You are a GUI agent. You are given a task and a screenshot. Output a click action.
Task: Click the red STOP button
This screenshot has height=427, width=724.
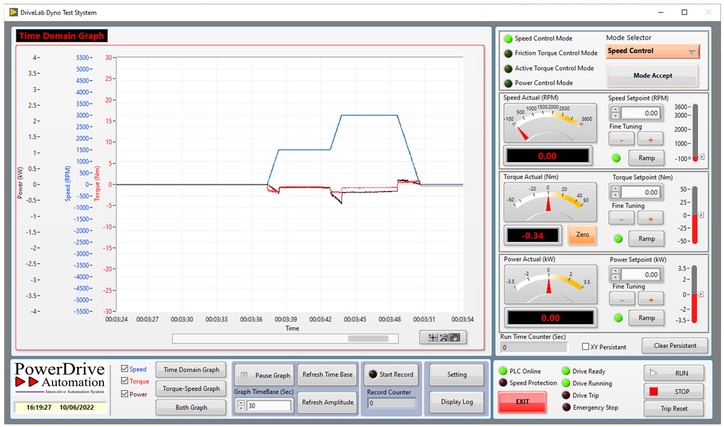(x=674, y=391)
